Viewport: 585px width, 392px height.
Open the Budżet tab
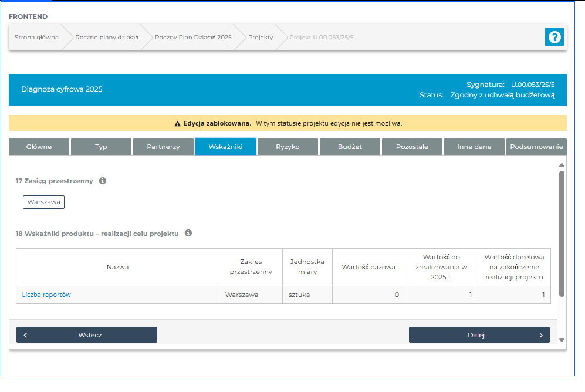point(350,147)
